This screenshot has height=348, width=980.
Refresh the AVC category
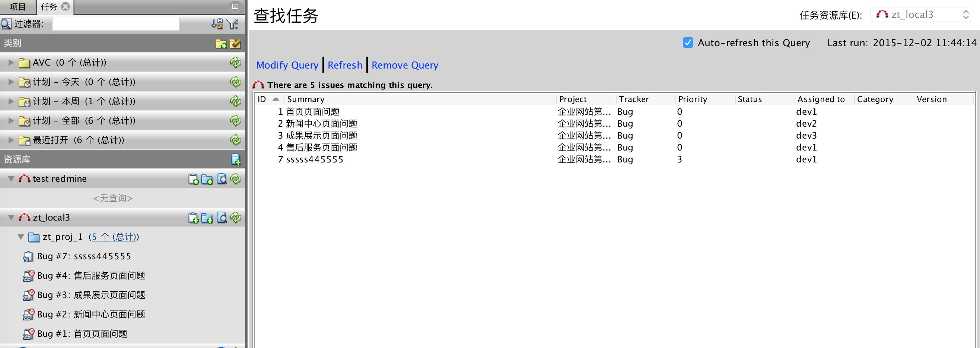236,63
